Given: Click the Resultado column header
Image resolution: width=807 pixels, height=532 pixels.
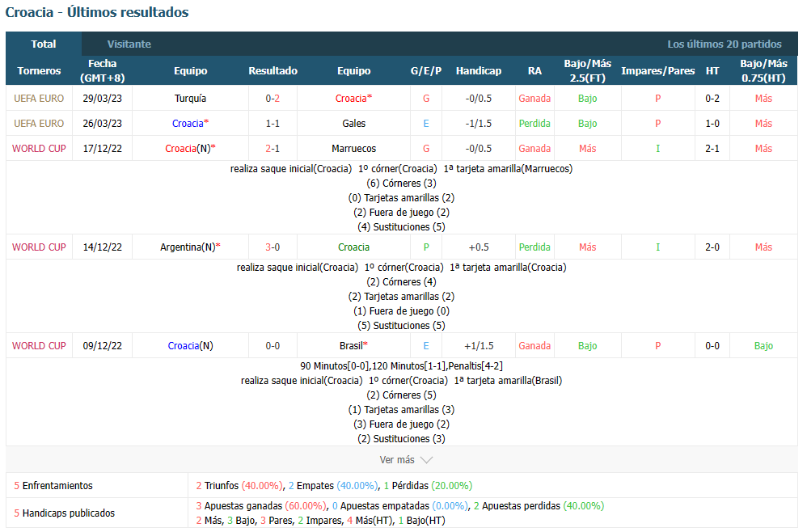Looking at the screenshot, I should pos(273,71).
